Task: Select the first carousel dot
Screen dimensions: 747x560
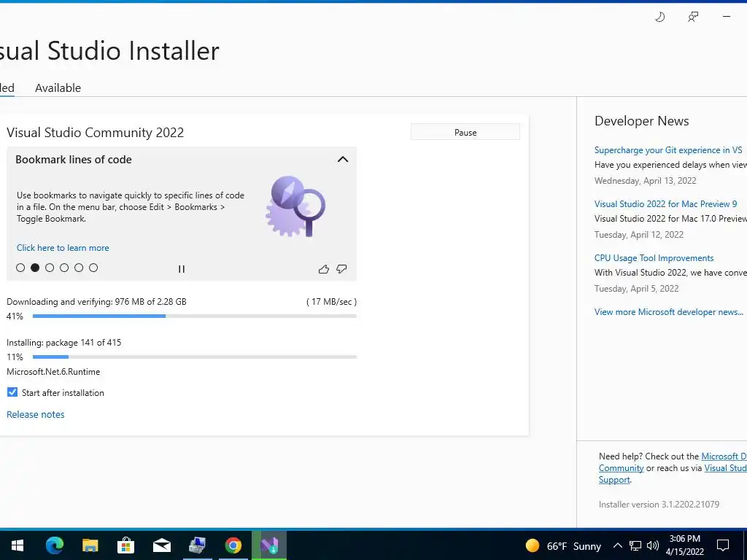Action: tap(20, 268)
